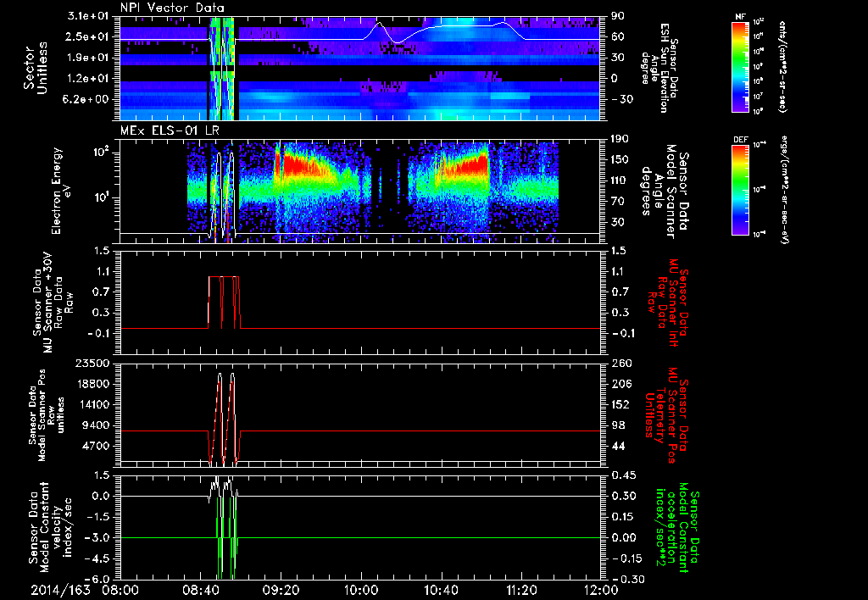This screenshot has width=868, height=600.
Task: Click the "Sector Unitless" axis title
Action: 36,68
